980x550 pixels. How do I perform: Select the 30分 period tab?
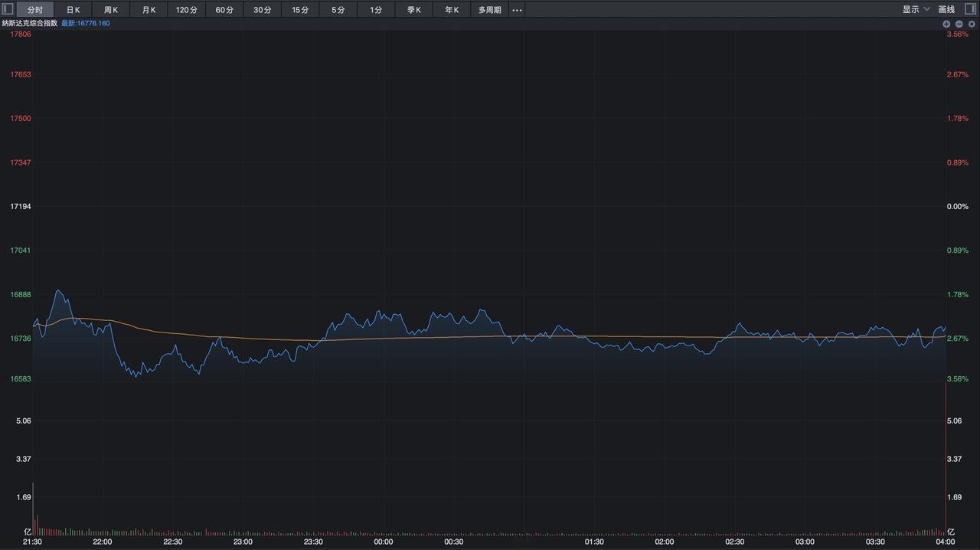(263, 10)
